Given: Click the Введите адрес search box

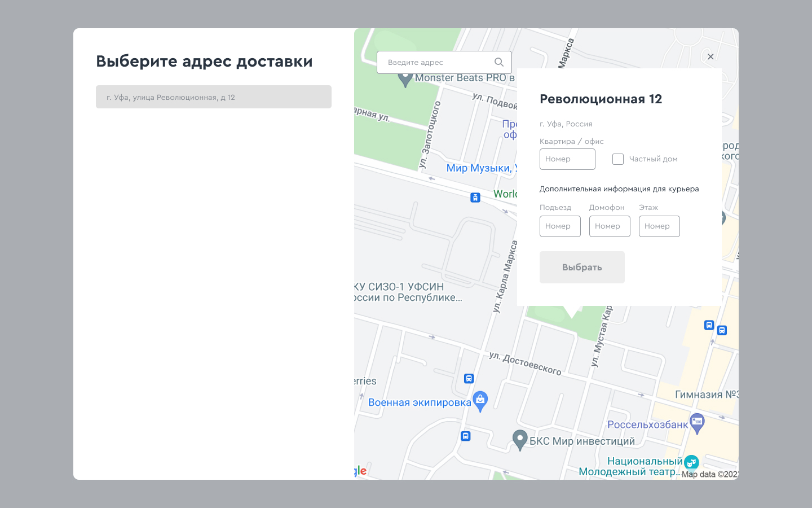Looking at the screenshot, I should pos(440,62).
